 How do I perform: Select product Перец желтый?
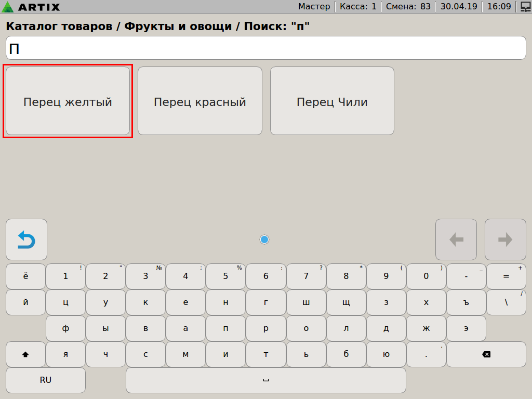(68, 101)
